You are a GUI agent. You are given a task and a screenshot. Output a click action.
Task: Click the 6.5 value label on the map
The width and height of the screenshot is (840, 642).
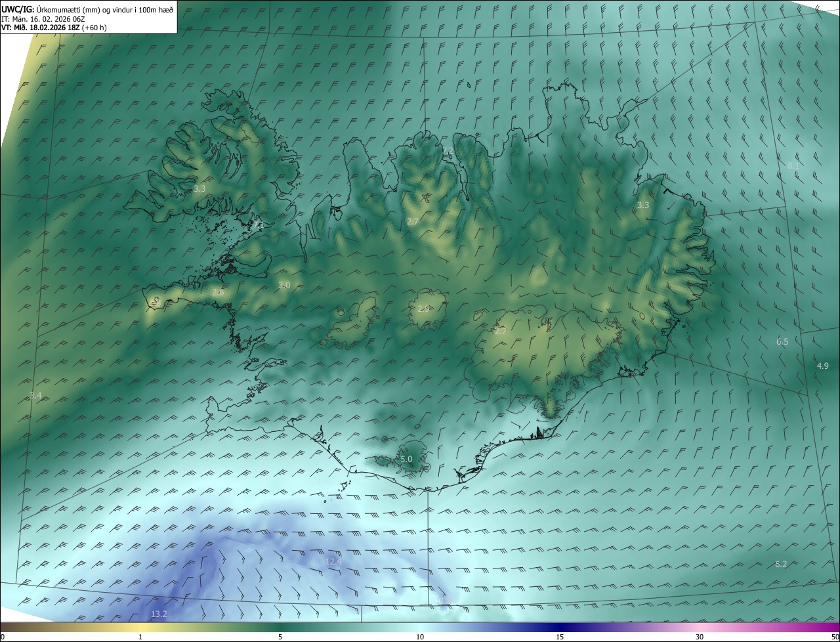[x=782, y=341]
